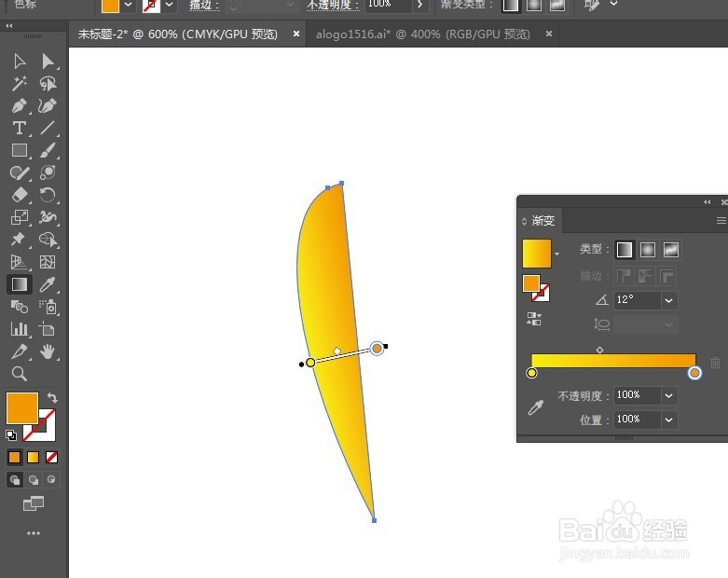Select the Mesh tool
This screenshot has height=578, width=728.
tap(48, 262)
